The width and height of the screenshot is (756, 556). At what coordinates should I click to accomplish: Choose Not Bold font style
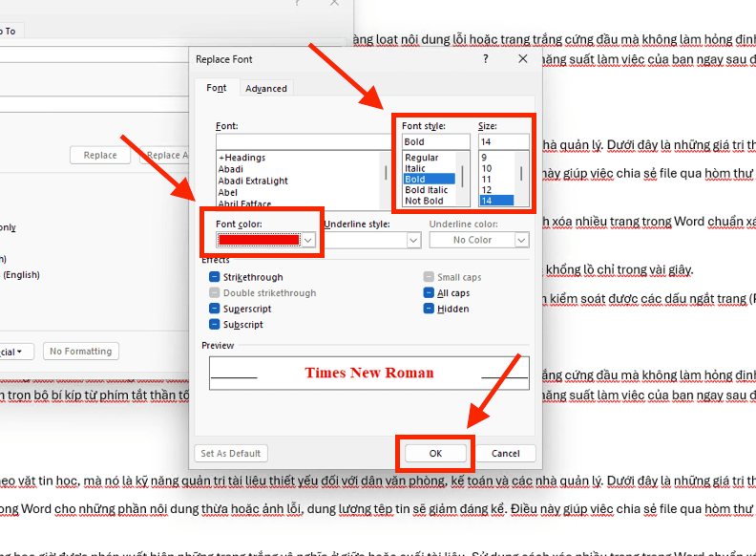click(424, 201)
